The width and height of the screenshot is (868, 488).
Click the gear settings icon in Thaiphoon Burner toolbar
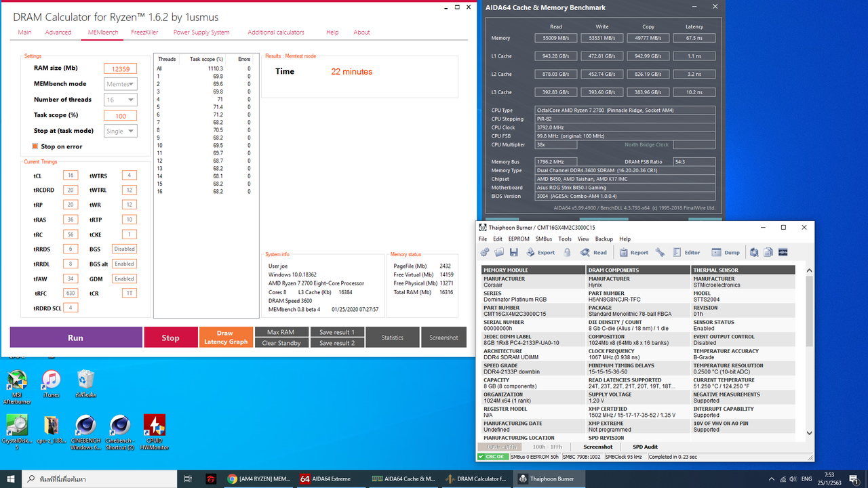tap(485, 252)
